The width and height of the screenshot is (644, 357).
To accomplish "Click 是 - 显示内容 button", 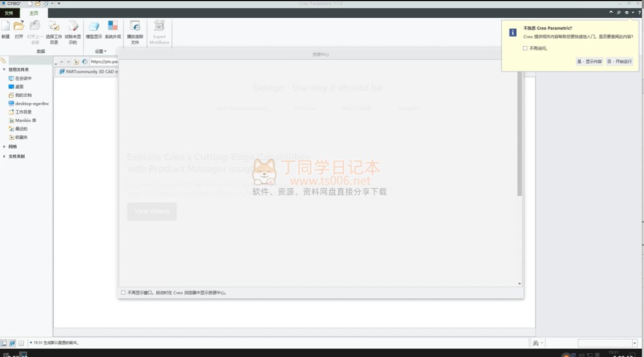I will pos(589,62).
